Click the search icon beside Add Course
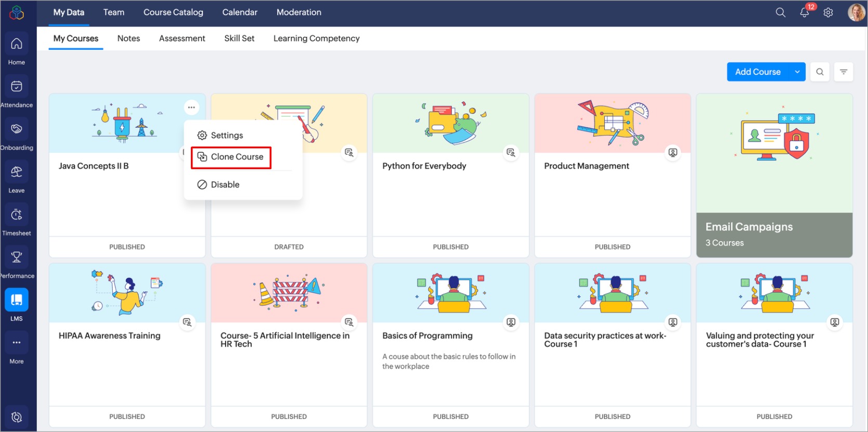Image resolution: width=868 pixels, height=432 pixels. 820,72
